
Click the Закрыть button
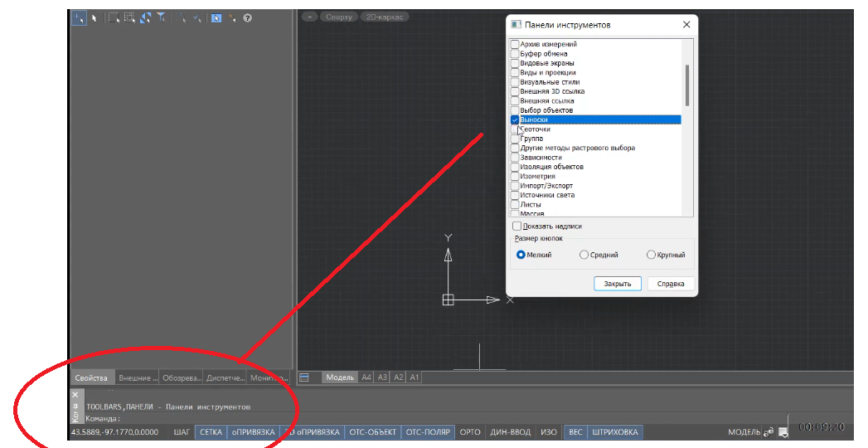click(x=618, y=284)
